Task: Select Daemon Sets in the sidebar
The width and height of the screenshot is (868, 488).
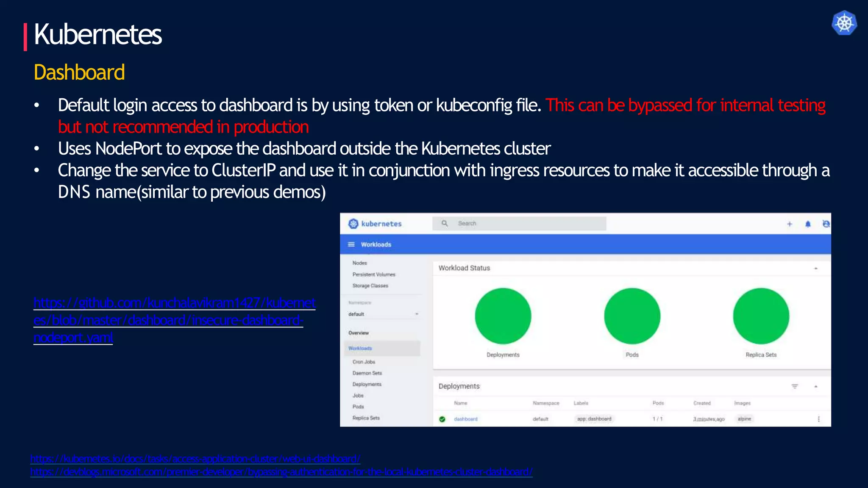Action: tap(367, 373)
